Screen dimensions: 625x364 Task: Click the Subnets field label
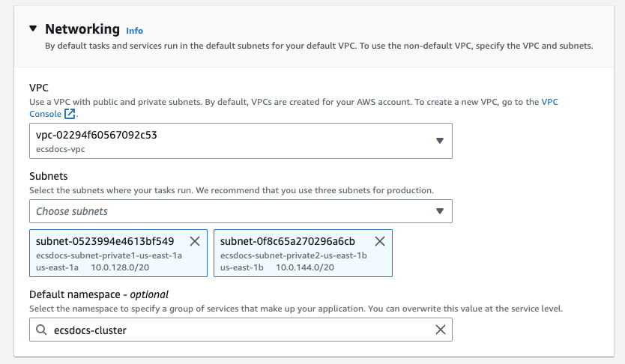(x=49, y=177)
